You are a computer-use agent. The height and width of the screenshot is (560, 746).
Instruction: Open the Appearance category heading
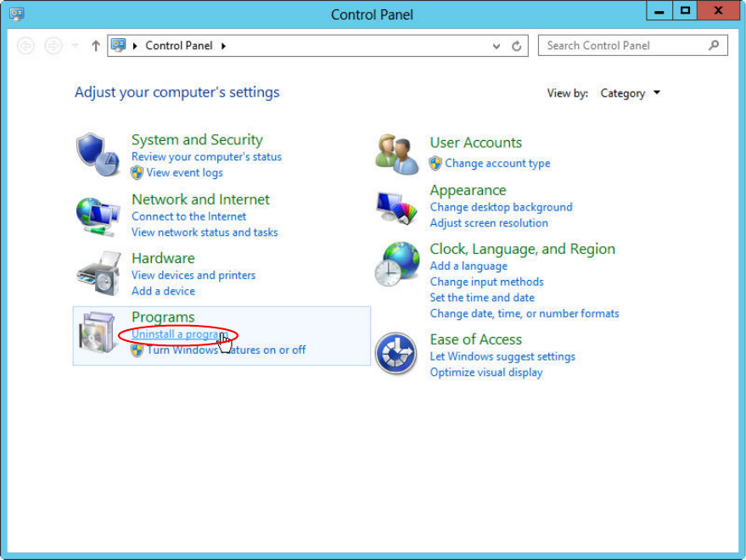point(468,190)
